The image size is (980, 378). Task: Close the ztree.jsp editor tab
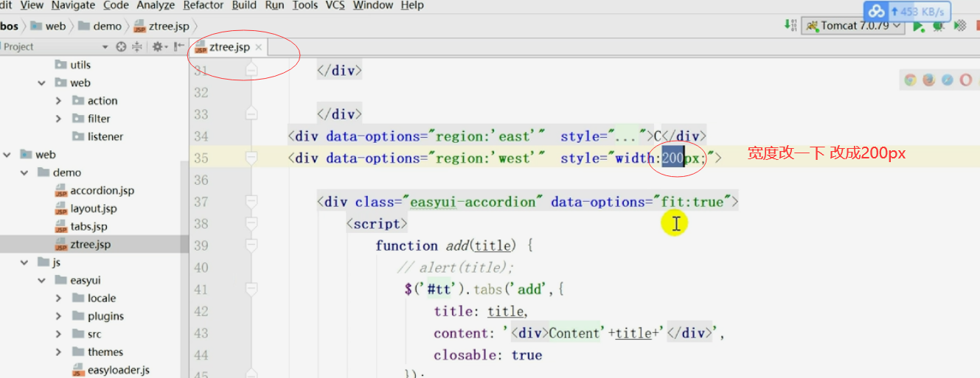coord(258,47)
